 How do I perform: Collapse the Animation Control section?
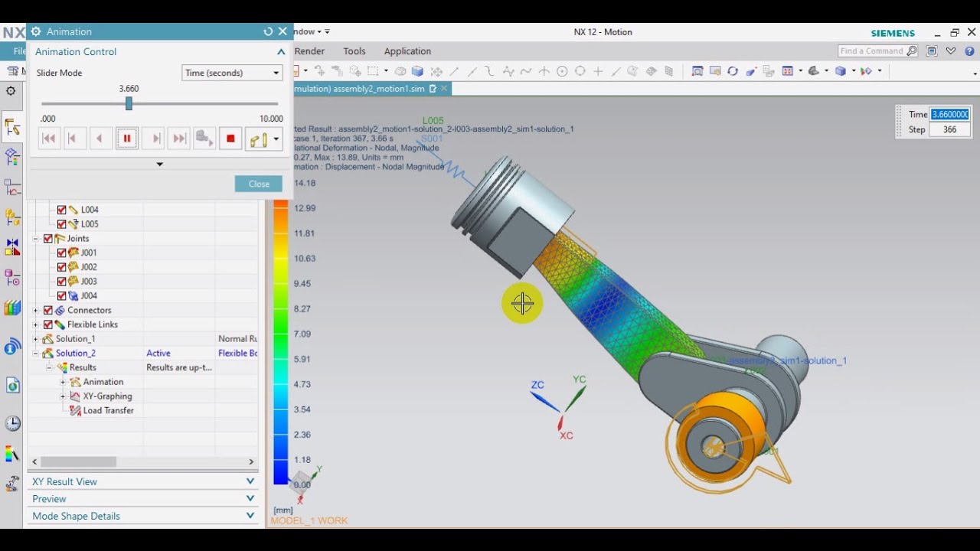pyautogui.click(x=281, y=51)
